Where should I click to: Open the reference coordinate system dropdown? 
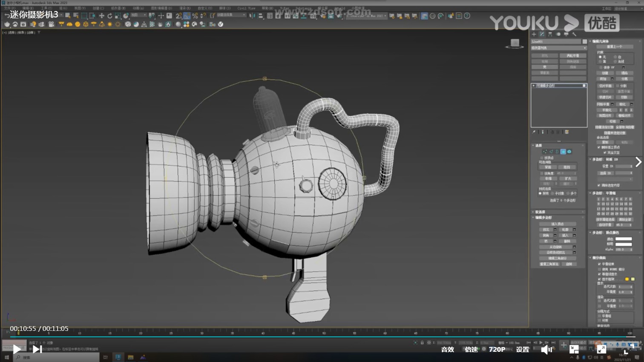139,15
